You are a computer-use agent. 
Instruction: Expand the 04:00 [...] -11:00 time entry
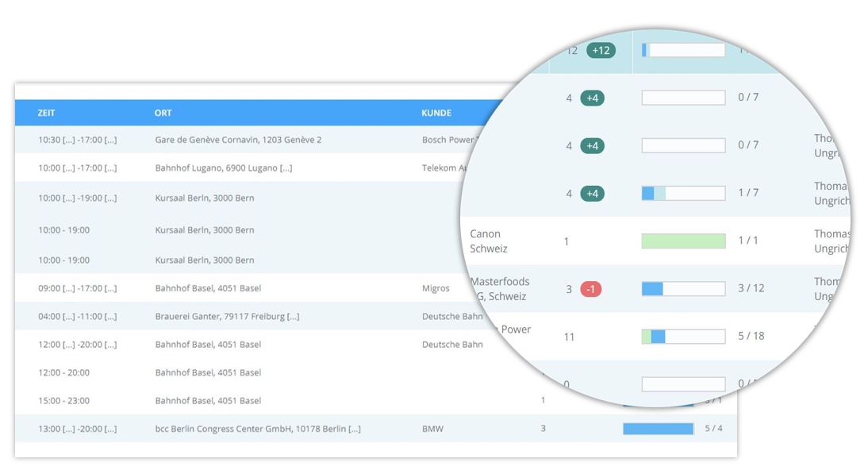tap(77, 316)
